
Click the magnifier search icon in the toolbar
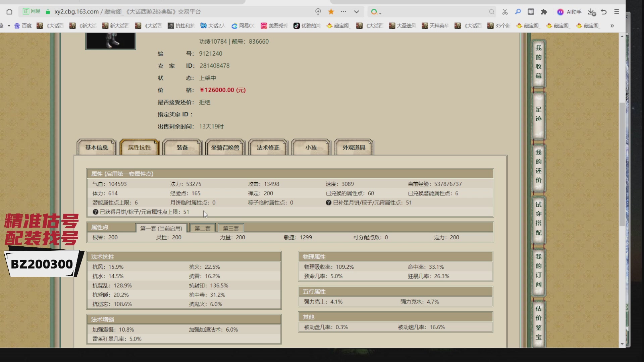518,12
